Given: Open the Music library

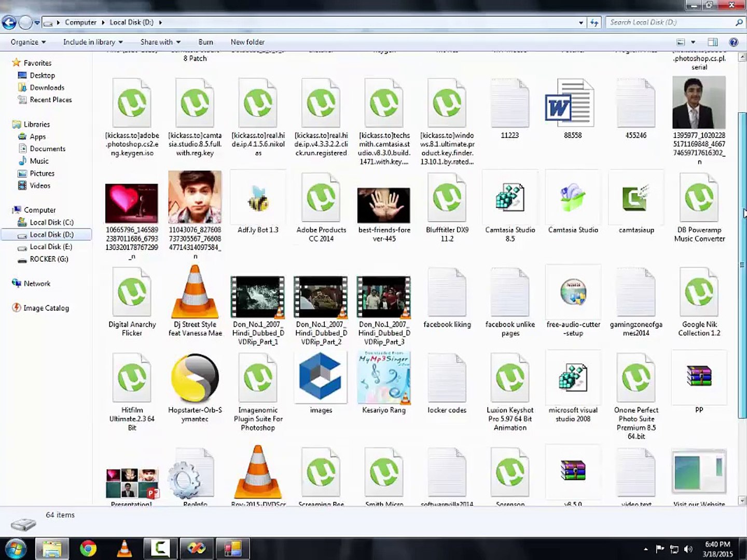Looking at the screenshot, I should coord(39,161).
